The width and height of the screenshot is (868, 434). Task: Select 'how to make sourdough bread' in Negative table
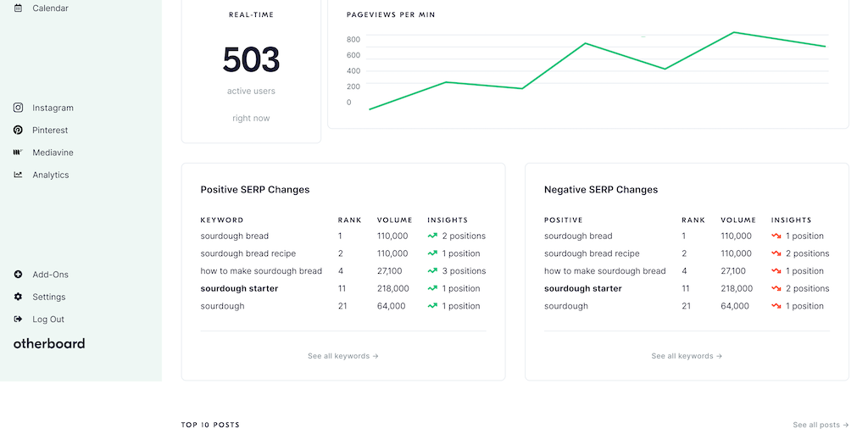604,271
